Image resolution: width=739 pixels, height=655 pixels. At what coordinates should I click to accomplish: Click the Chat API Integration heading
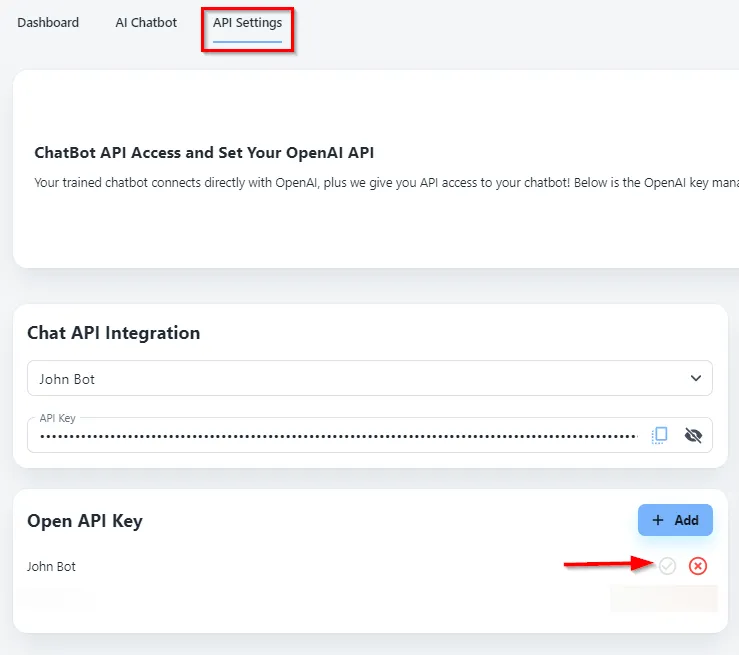[x=114, y=333]
